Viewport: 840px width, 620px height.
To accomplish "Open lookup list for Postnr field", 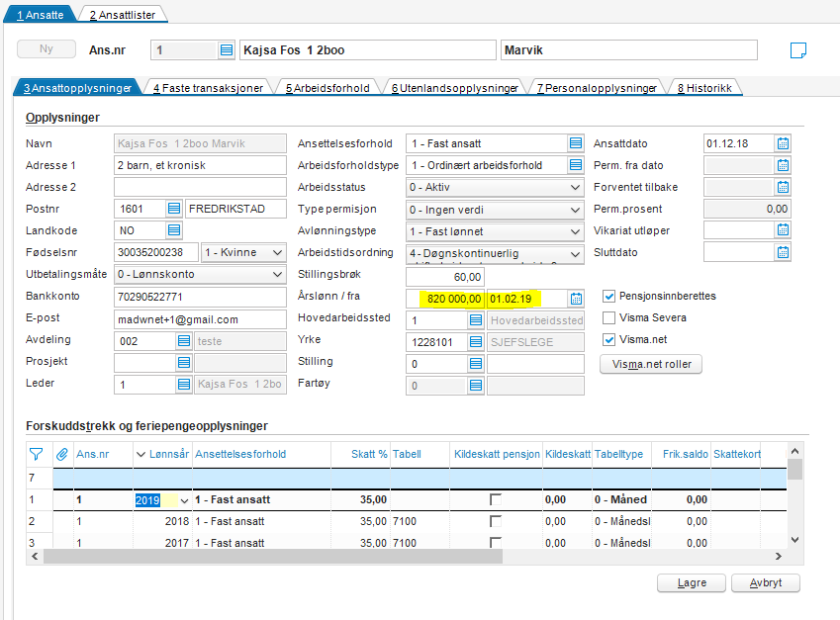I will 174,209.
